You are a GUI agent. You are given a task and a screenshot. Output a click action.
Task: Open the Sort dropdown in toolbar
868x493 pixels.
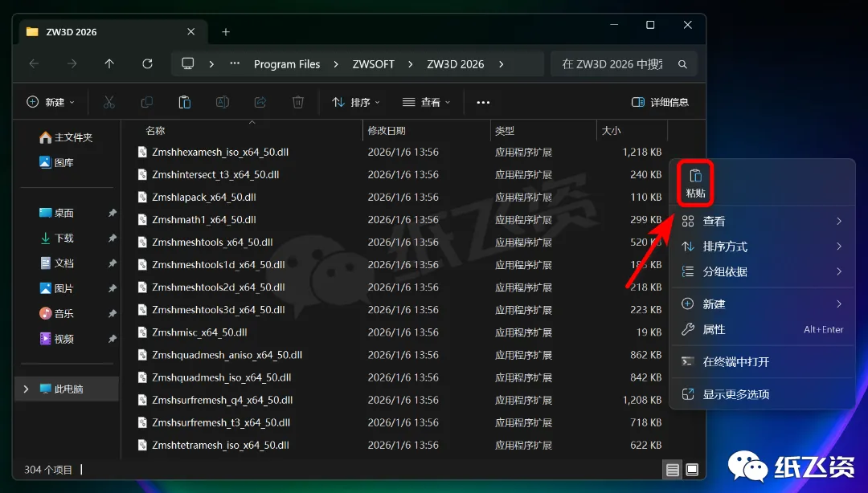356,102
